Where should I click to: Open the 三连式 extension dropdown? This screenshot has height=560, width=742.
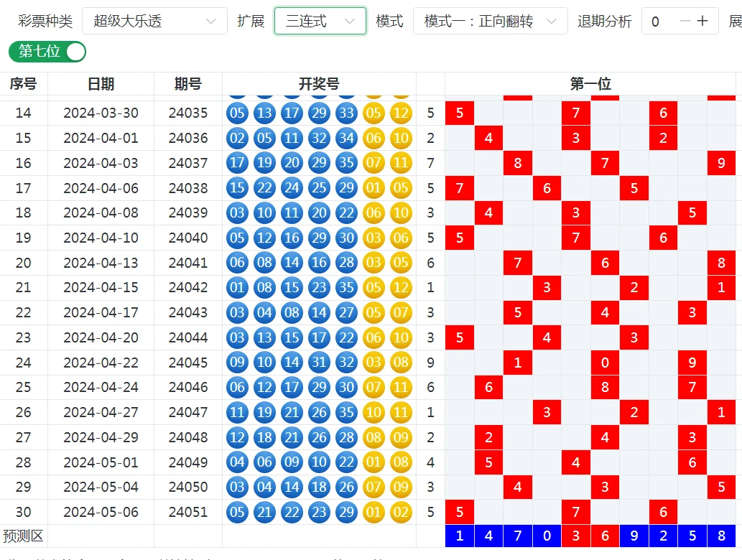click(320, 21)
